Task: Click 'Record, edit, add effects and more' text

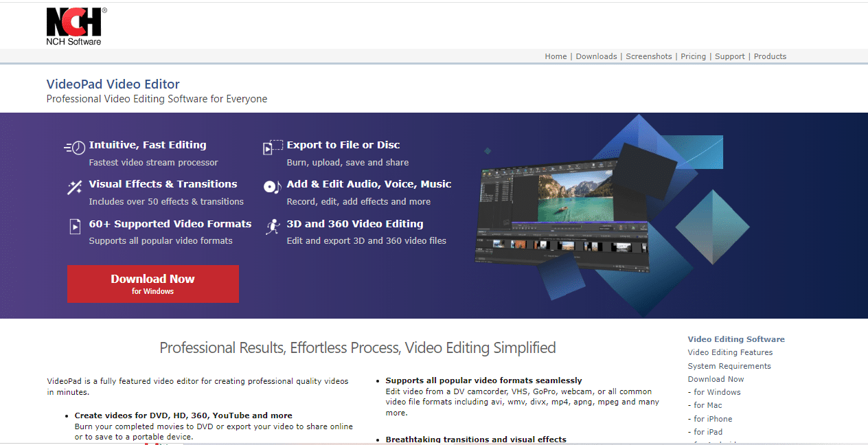Action: [x=358, y=202]
